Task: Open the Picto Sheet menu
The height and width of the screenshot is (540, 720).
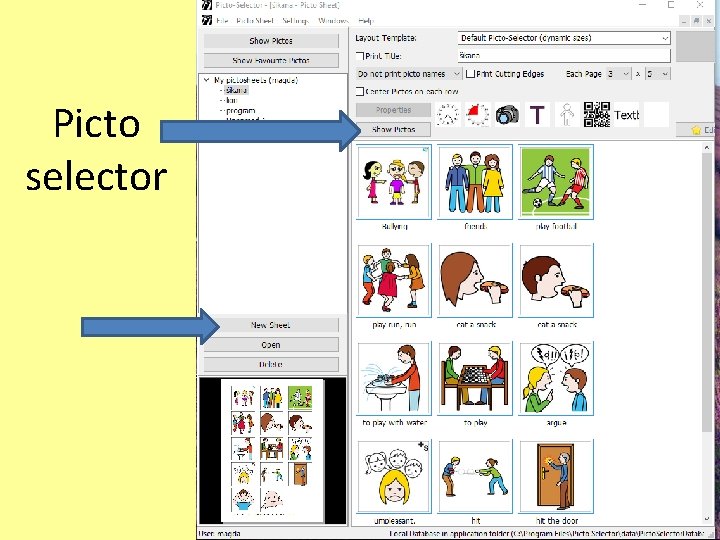Action: point(255,21)
